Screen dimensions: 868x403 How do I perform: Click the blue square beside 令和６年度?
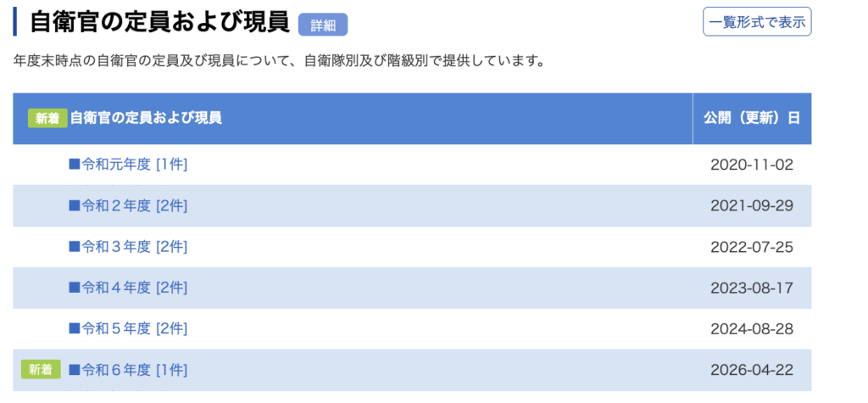pos(75,370)
